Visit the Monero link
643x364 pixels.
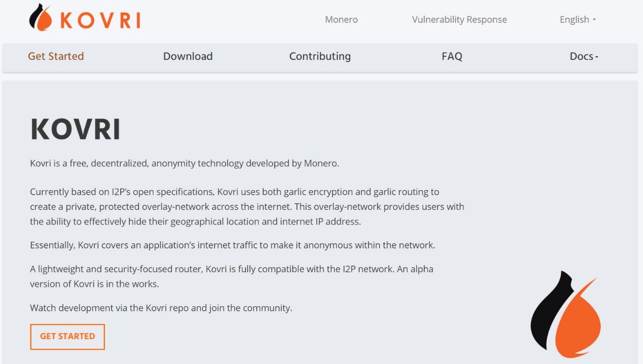341,19
